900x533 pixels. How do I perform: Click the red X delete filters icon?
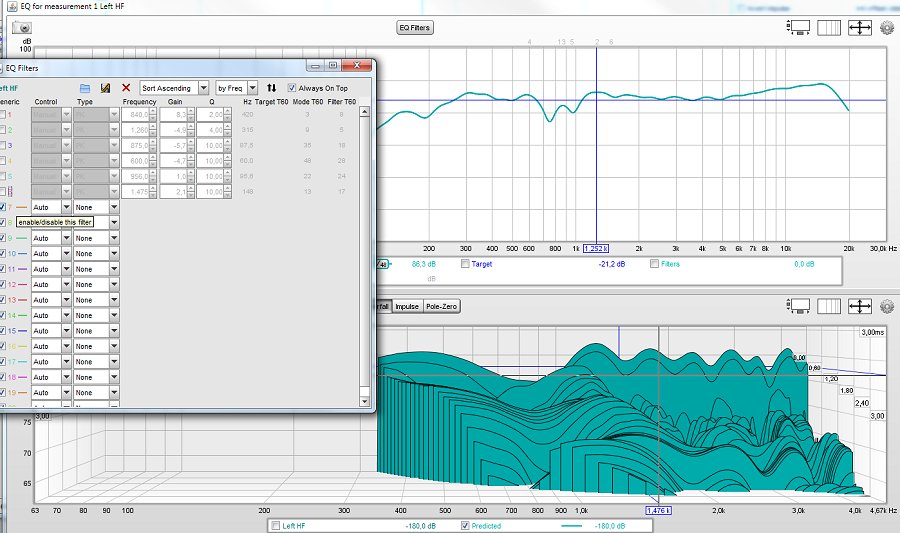pyautogui.click(x=126, y=88)
